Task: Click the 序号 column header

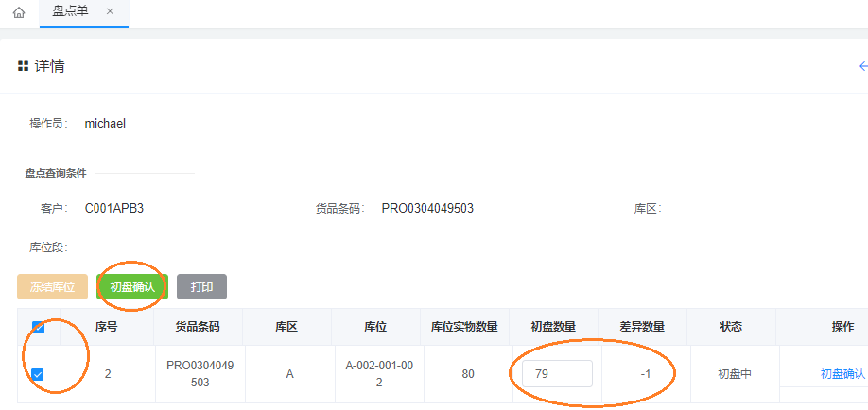Action: (107, 327)
